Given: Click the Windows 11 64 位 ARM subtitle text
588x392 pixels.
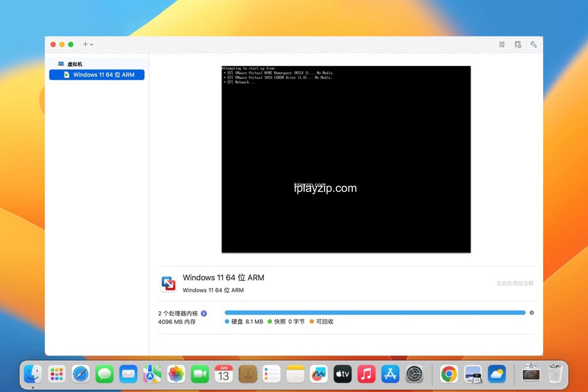Looking at the screenshot, I should pyautogui.click(x=213, y=290).
